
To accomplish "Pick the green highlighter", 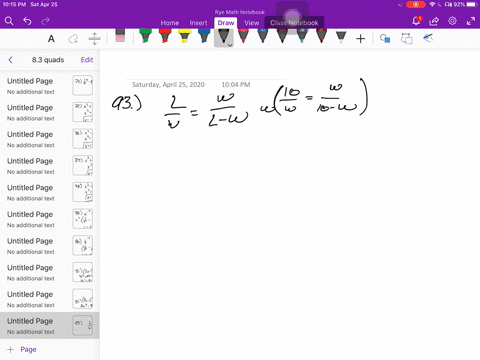I will [145, 36].
